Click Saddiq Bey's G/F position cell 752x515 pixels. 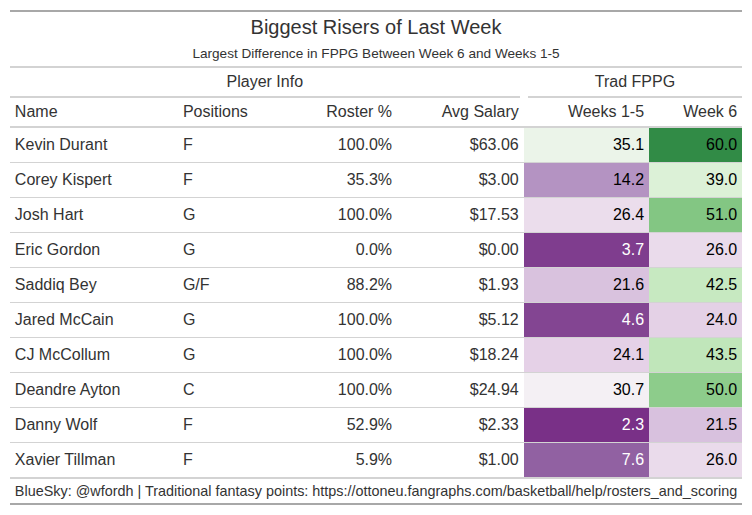(x=196, y=285)
